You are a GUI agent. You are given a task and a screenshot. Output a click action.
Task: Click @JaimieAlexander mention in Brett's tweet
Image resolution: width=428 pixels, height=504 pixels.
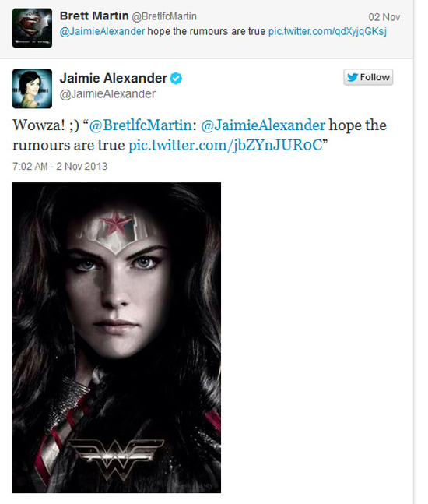coord(103,31)
